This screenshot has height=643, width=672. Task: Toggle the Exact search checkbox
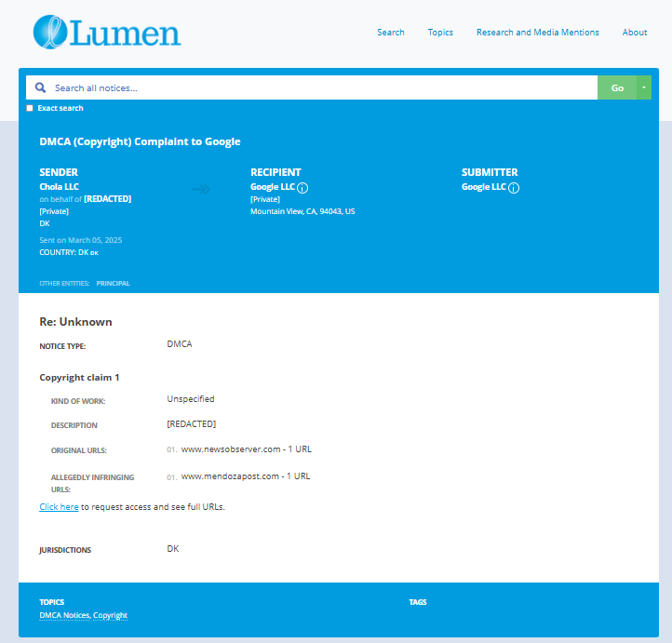click(30, 108)
